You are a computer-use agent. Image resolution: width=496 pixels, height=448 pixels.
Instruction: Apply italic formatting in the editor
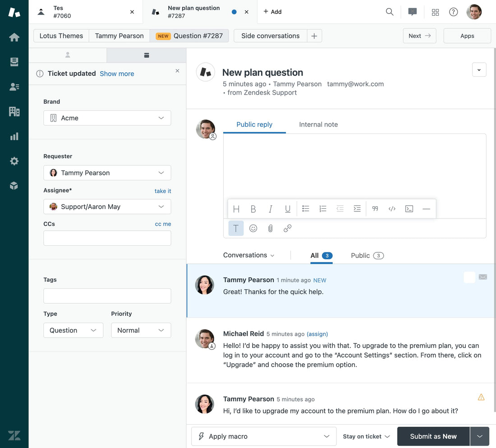coord(271,209)
